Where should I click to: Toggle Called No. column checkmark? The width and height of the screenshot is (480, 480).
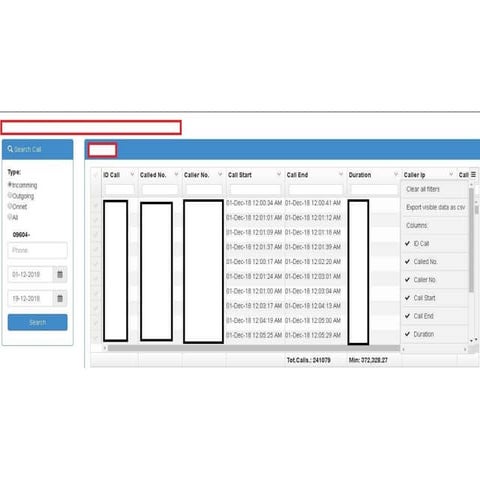407,261
